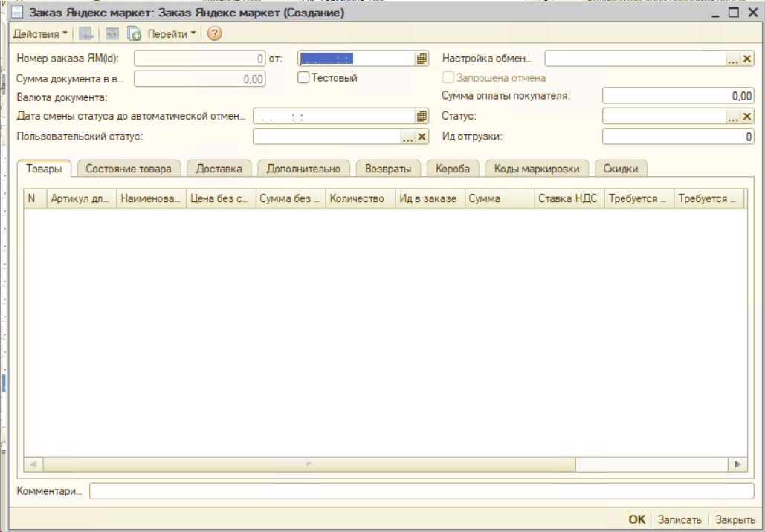The width and height of the screenshot is (765, 532).
Task: Toggle the Тестовый checkbox
Action: pyautogui.click(x=303, y=77)
